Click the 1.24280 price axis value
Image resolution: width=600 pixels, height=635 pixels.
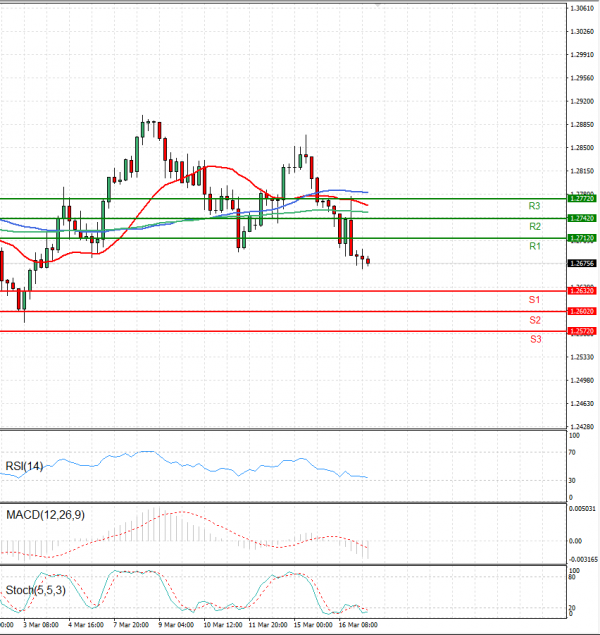coord(582,427)
